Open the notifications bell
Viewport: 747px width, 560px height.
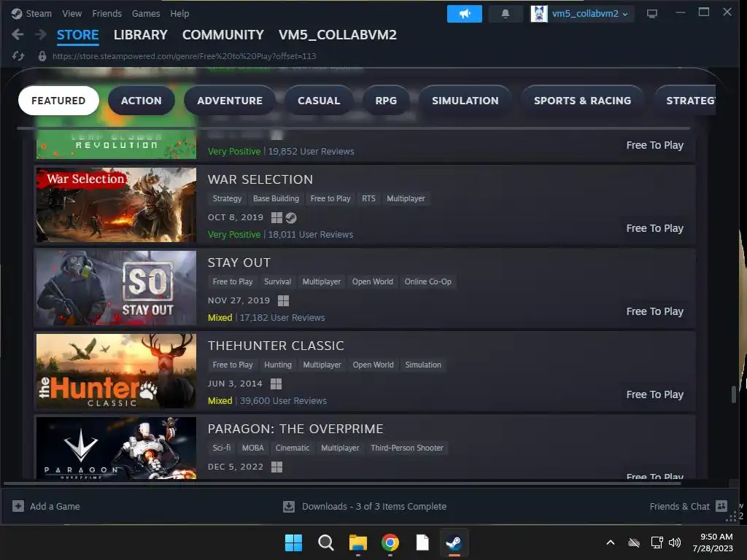(506, 14)
